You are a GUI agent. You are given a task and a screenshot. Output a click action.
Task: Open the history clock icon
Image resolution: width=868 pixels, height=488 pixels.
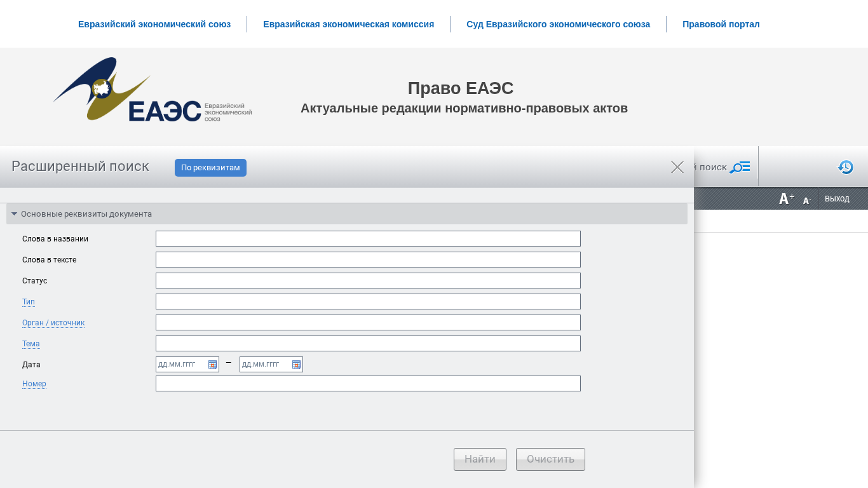tap(845, 167)
